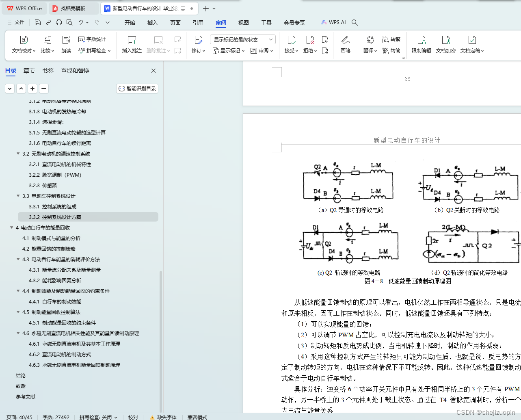The height and width of the screenshot is (420, 521).
Task: Open the 查找和替换 navigation tab
Action: pos(75,71)
